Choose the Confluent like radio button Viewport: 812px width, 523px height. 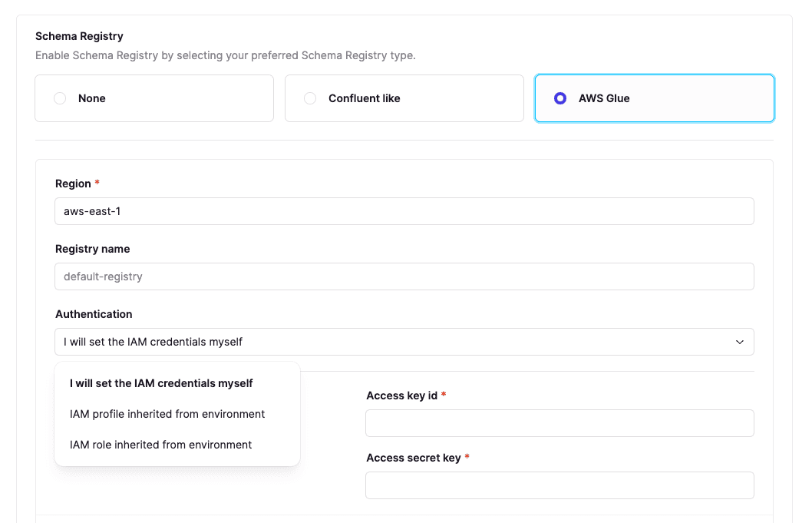(310, 98)
